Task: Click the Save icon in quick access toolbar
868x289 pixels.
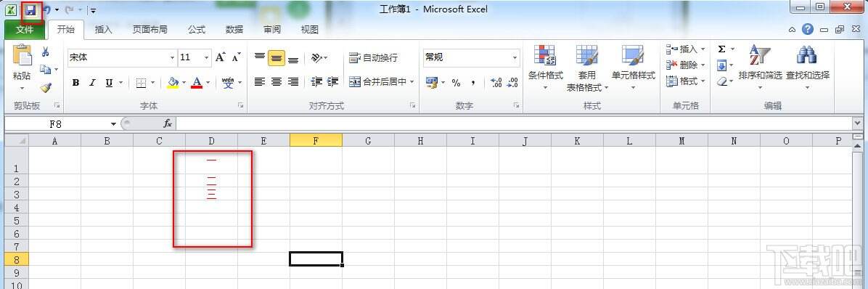Action: 31,10
